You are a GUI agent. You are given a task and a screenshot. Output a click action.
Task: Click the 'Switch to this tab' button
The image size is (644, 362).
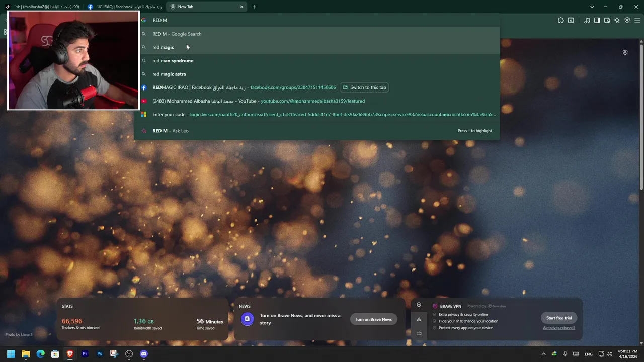364,87
